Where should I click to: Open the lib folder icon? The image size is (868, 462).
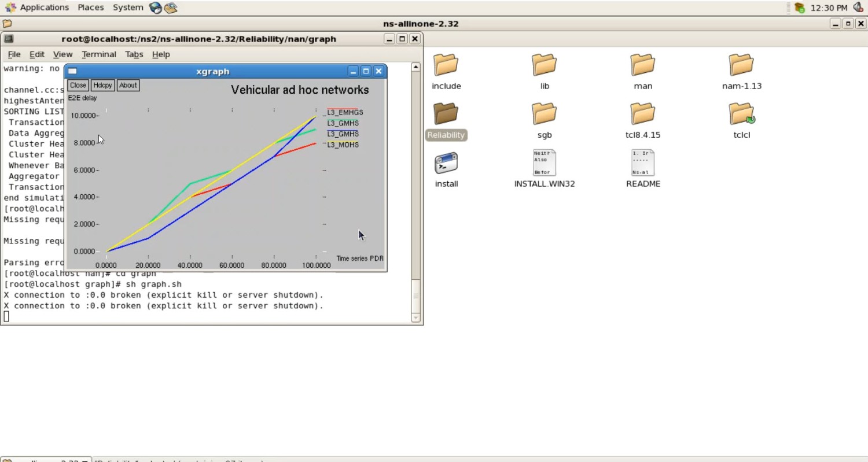(544, 65)
